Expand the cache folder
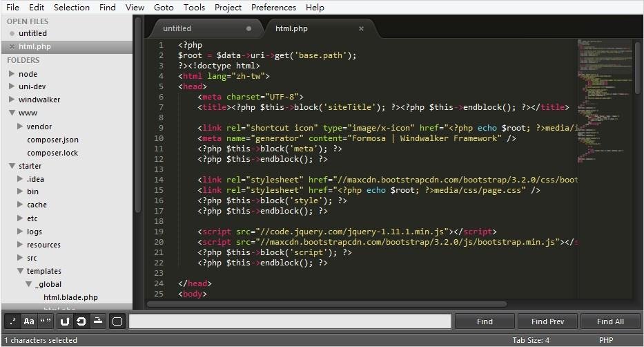This screenshot has width=644, height=347. pos(20,205)
